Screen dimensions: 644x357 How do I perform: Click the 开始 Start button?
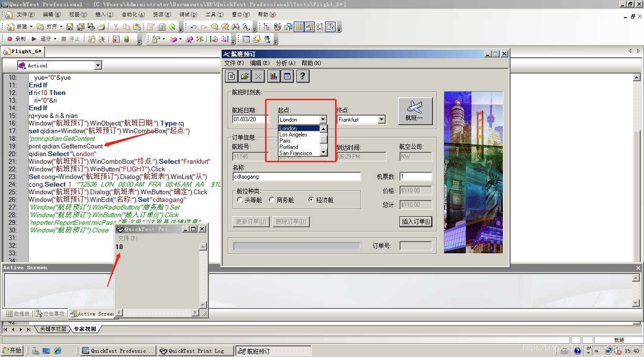[x=12, y=351]
